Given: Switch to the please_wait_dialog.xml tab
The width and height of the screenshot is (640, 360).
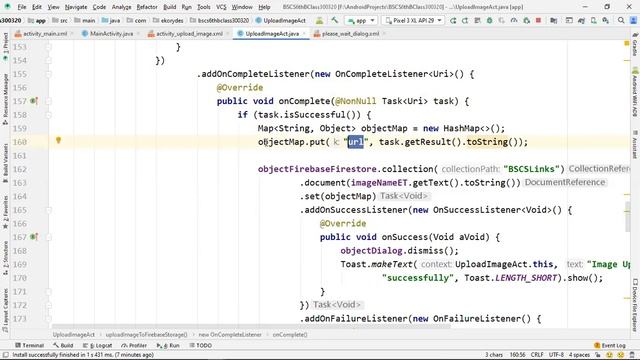Looking at the screenshot, I should [x=350, y=34].
